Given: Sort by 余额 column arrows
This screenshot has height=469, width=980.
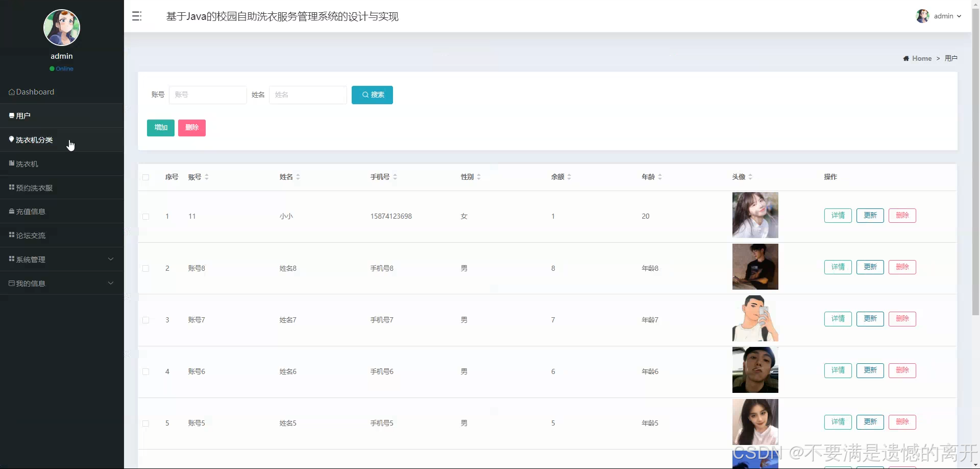Looking at the screenshot, I should [x=569, y=177].
